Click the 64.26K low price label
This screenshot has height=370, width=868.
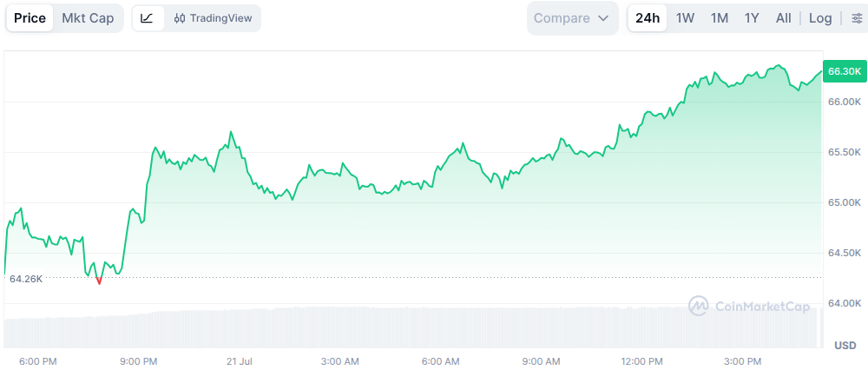26,279
